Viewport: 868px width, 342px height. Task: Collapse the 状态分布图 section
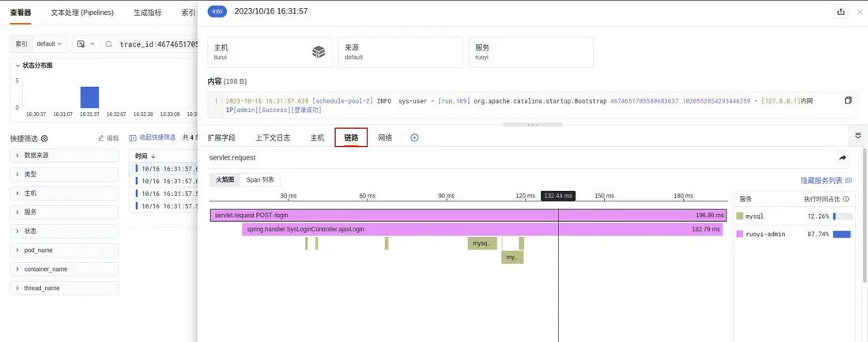pyautogui.click(x=34, y=66)
